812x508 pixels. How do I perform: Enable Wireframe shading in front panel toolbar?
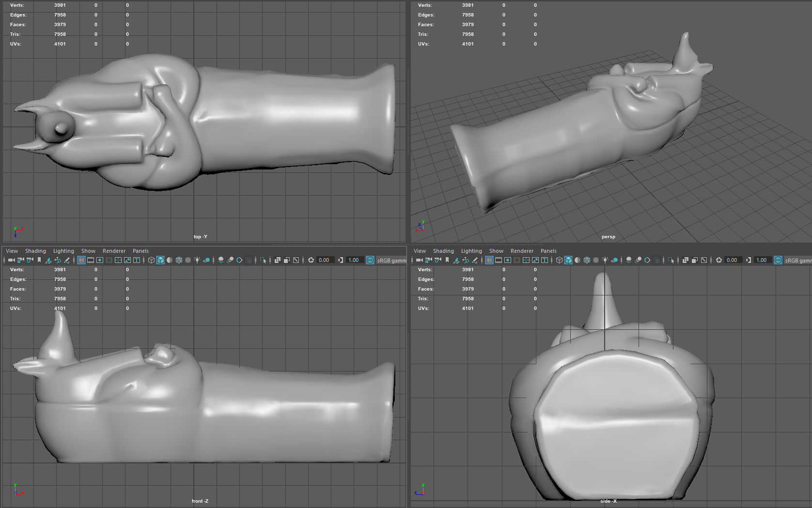tap(151, 260)
